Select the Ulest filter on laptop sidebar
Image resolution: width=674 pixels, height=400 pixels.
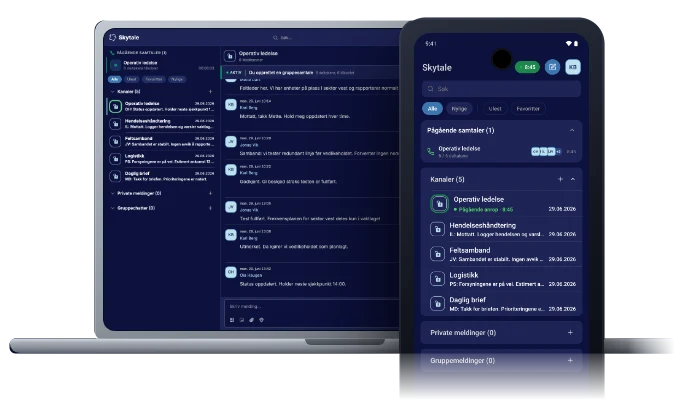click(x=132, y=79)
